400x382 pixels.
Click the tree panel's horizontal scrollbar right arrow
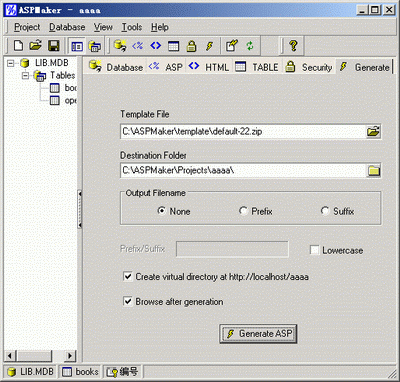[69, 356]
